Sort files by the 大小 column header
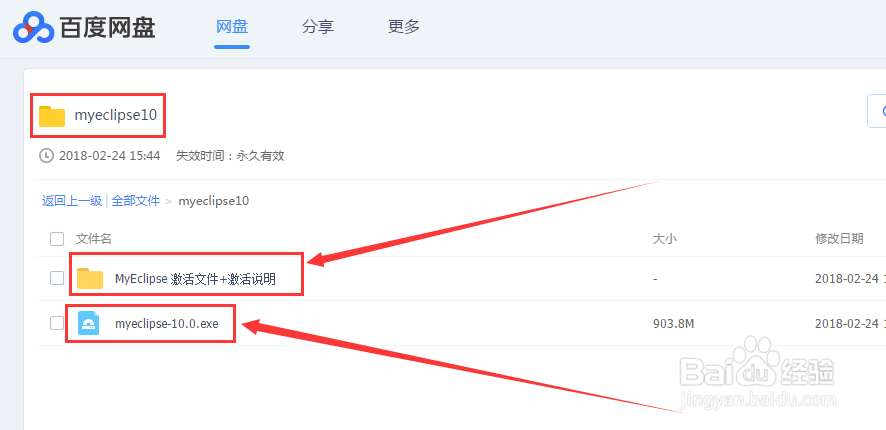The height and width of the screenshot is (430, 886). [x=665, y=239]
